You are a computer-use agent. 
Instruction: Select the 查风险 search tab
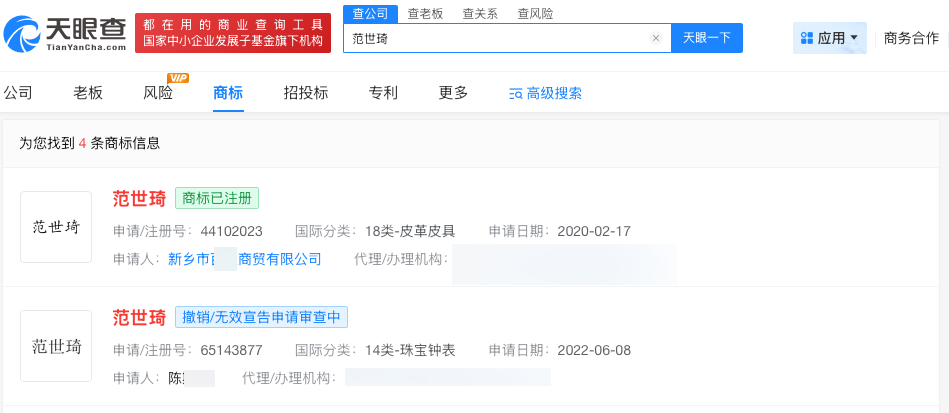coord(535,14)
